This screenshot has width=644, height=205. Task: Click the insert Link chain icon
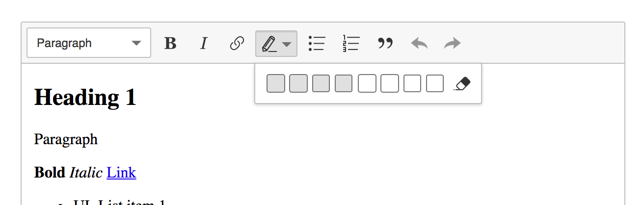click(x=237, y=43)
